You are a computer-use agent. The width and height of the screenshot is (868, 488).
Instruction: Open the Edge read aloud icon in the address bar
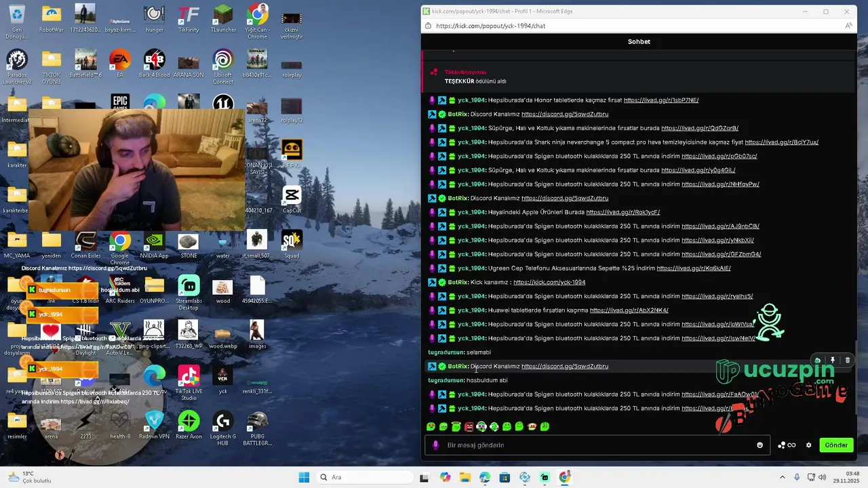pos(848,26)
